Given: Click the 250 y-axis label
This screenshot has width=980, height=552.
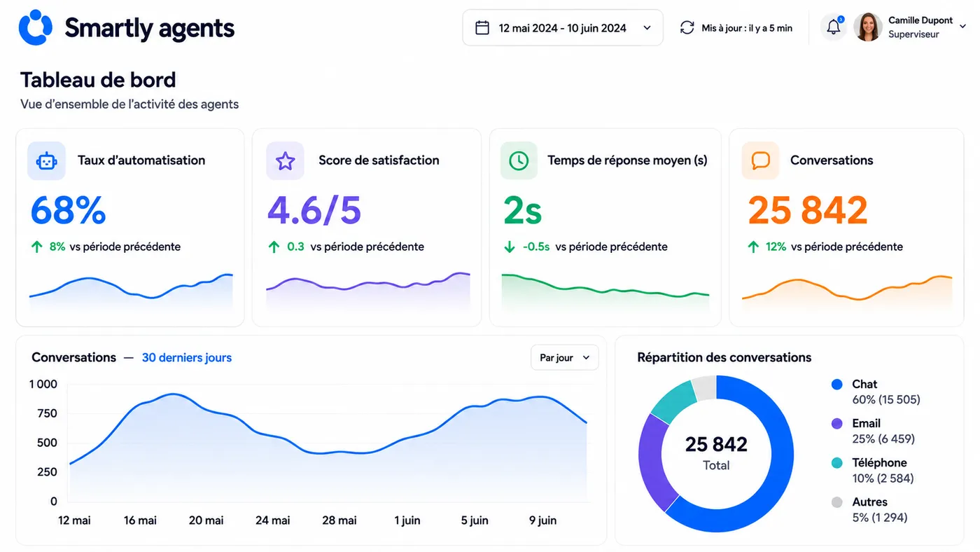Looking at the screenshot, I should coord(48,472).
